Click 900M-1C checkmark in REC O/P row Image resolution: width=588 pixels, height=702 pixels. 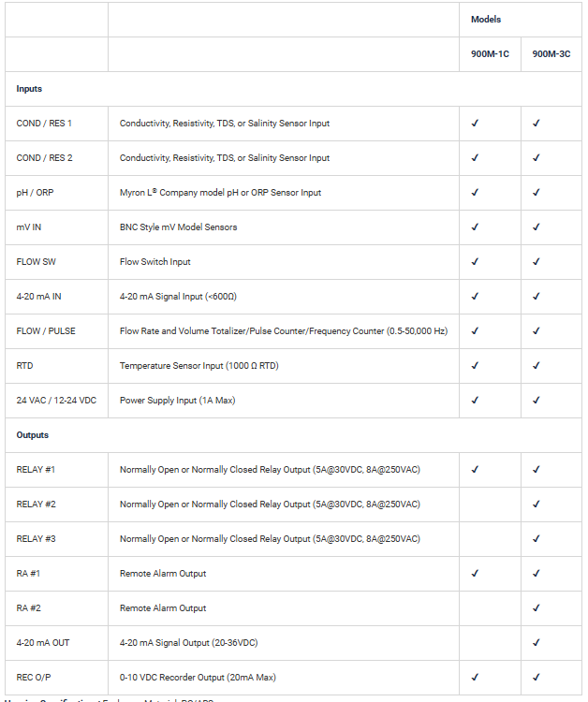tap(475, 678)
